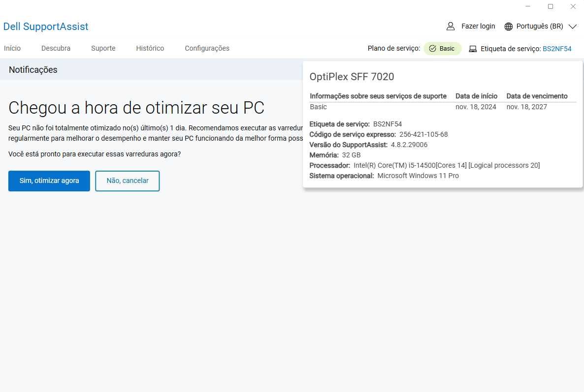Go to the Histórico tab
The image size is (584, 392).
point(150,48)
